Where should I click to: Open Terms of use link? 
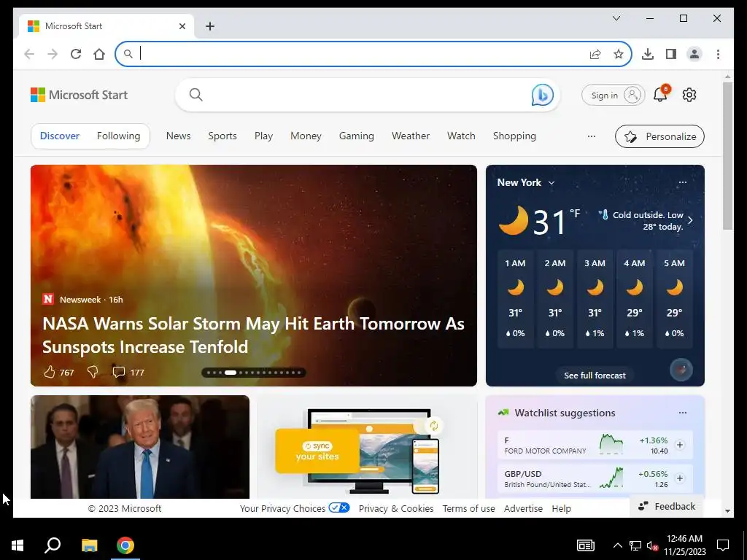(469, 508)
